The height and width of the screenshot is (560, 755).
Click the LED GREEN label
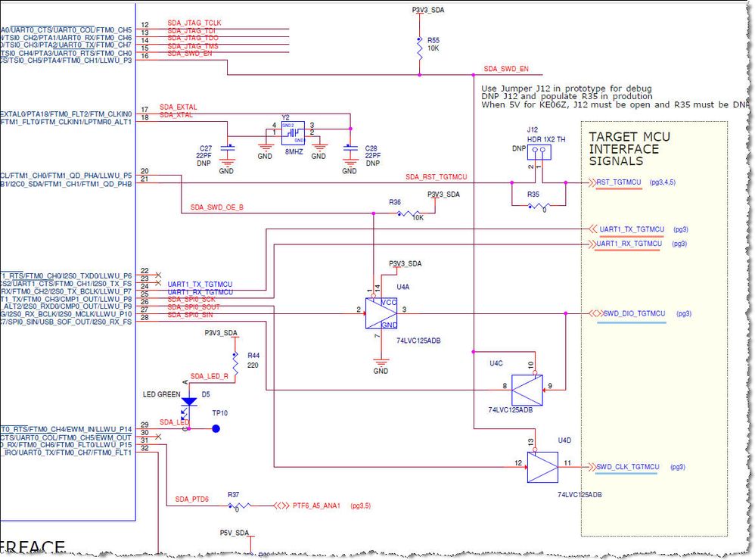coord(161,394)
